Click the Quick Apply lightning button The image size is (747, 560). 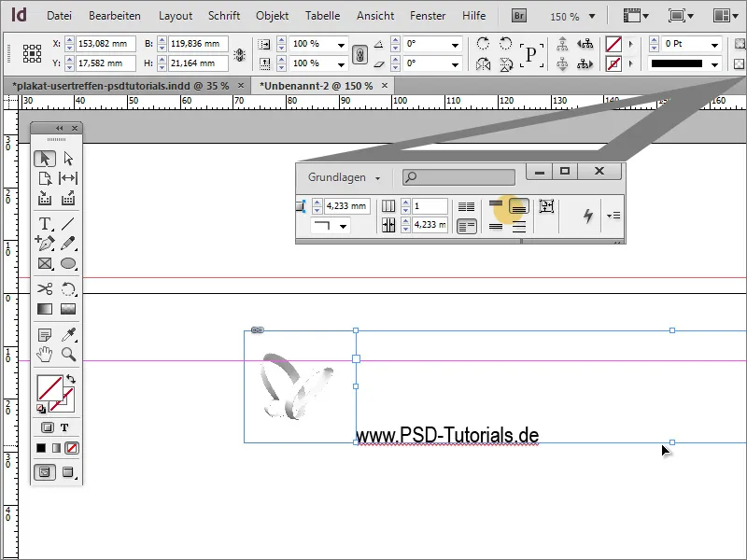coord(587,215)
